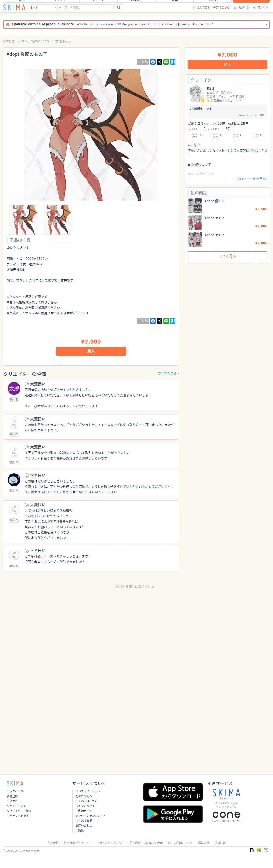Image resolution: width=273 pixels, height=868 pixels.
Task: Click the Google Play badge
Action: pyautogui.click(x=173, y=814)
